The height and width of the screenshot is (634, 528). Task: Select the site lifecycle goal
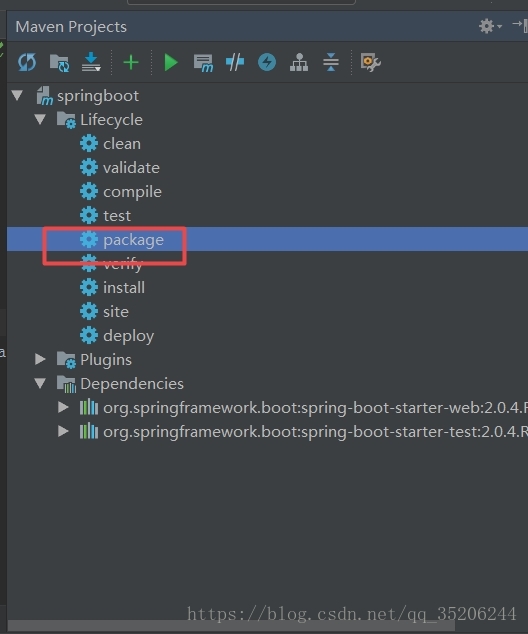click(116, 312)
